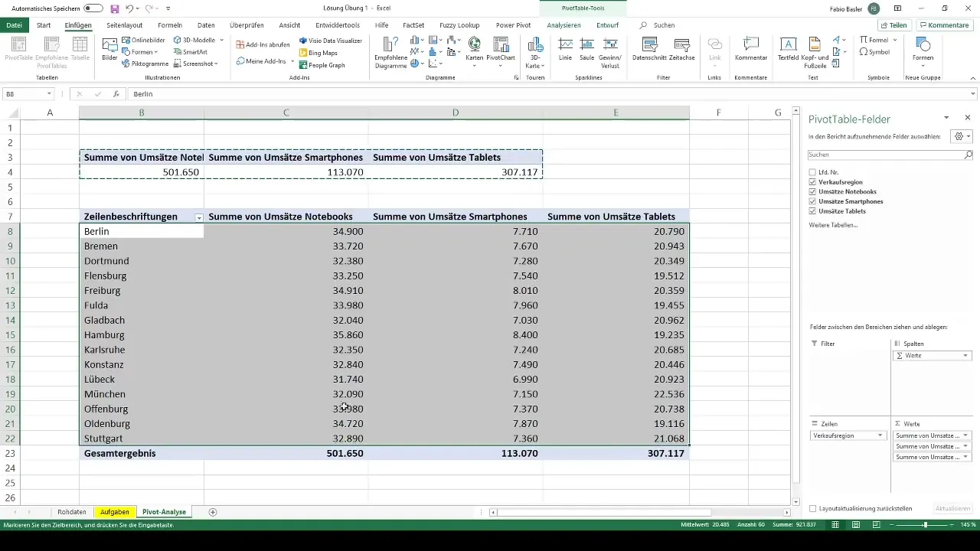Switch to Entwurf ribbon tab
The height and width of the screenshot is (551, 980).
tap(607, 25)
